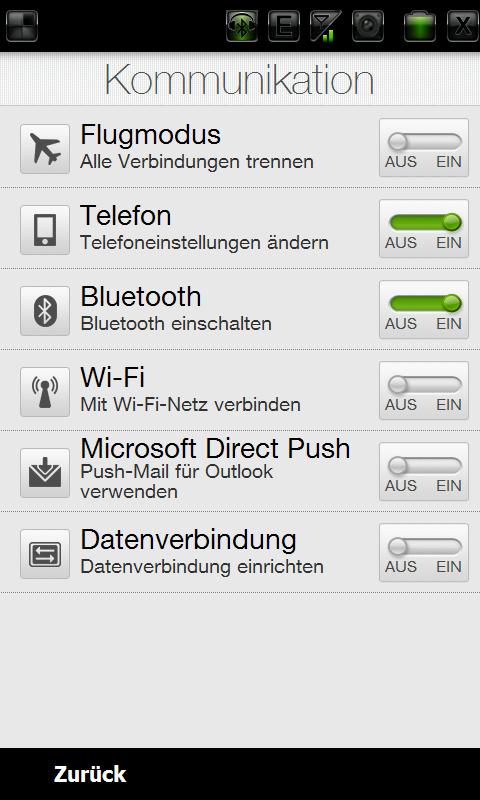Tap the signal strength antenna icon
Screen dimensions: 480x800
pos(326,26)
